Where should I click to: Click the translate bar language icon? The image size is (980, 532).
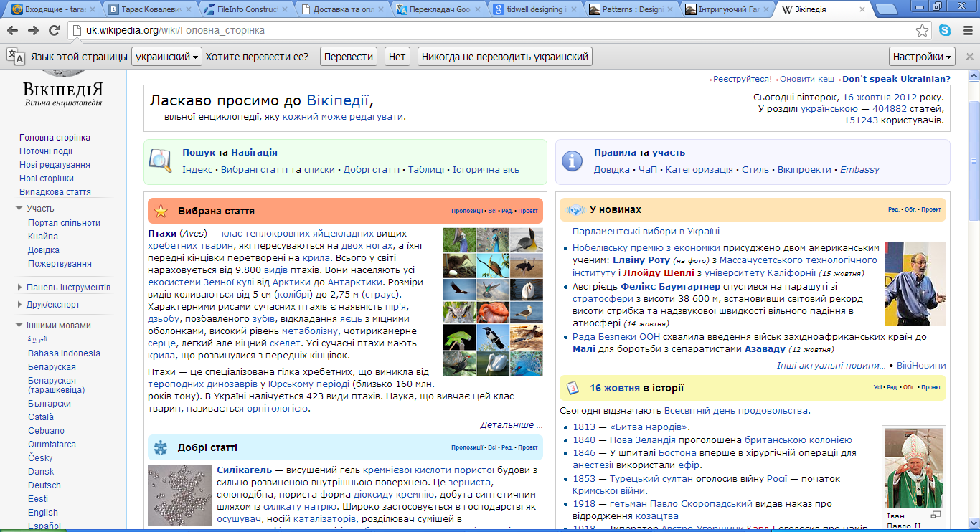tap(15, 56)
